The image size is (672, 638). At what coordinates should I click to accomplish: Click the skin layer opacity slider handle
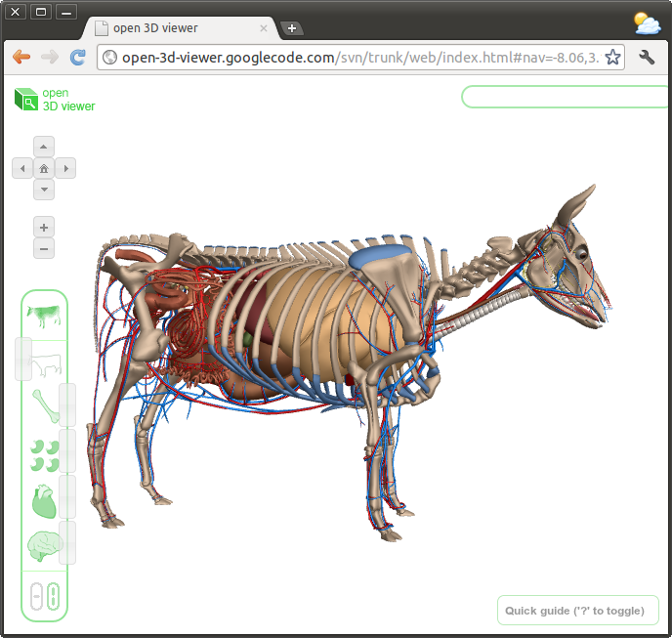click(23, 359)
